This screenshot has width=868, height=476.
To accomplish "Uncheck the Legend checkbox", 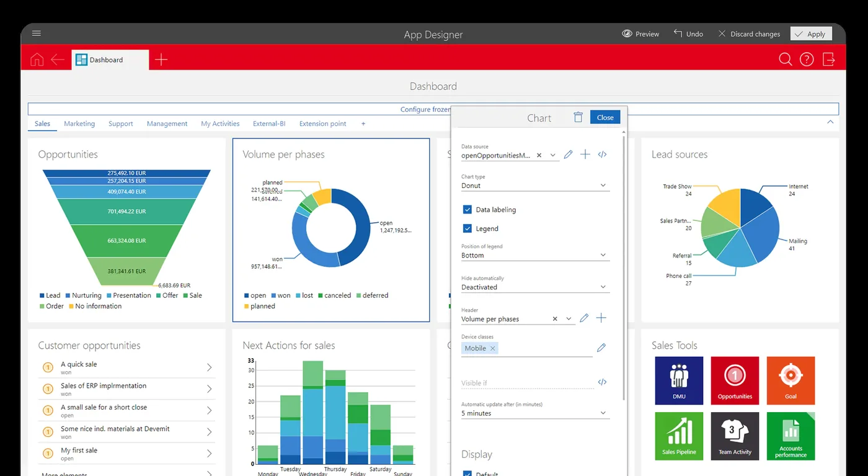I will (x=467, y=228).
